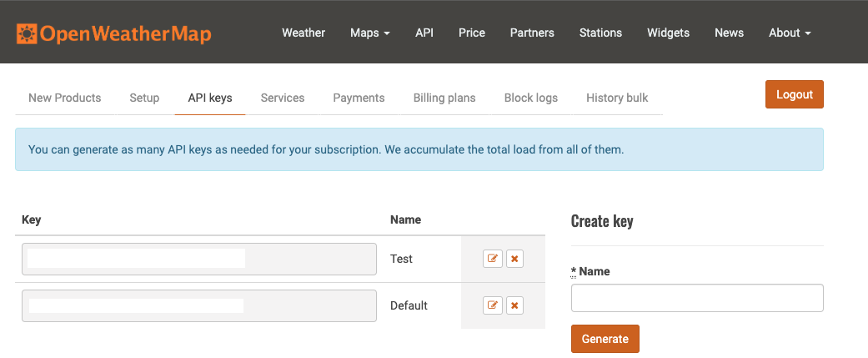Click the OpenWeatherMap sun logo
This screenshot has width=868, height=358.
[x=27, y=34]
